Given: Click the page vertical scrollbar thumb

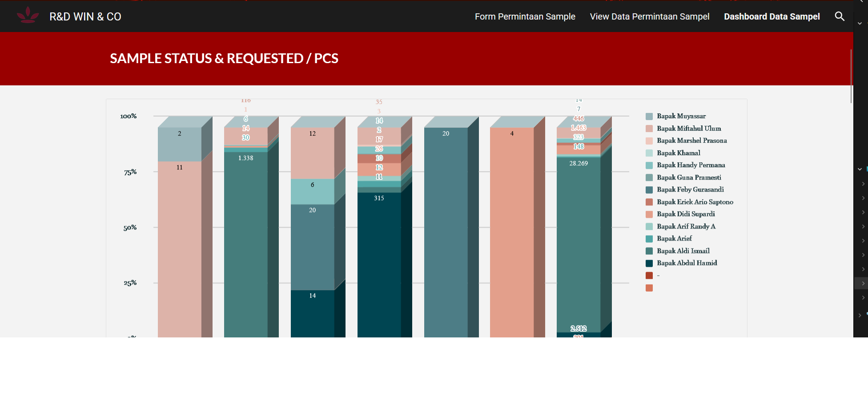Looking at the screenshot, I should tap(851, 76).
